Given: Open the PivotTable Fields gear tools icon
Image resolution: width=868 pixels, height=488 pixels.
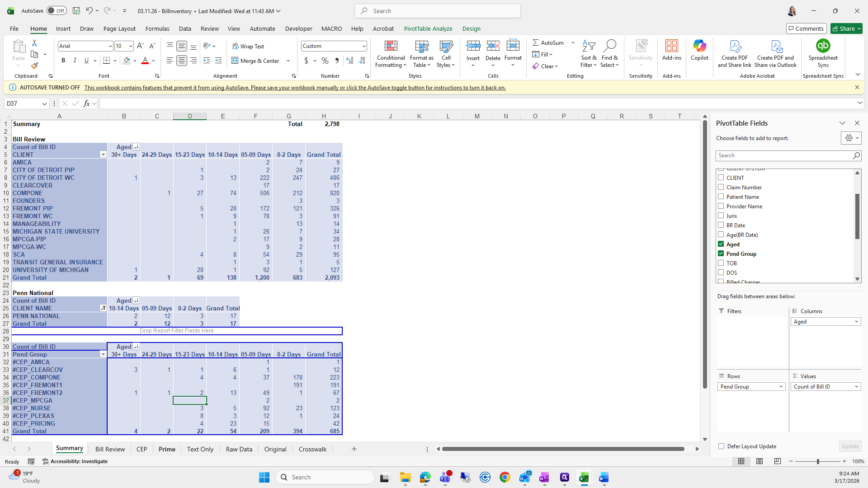Looking at the screenshot, I should pos(849,138).
